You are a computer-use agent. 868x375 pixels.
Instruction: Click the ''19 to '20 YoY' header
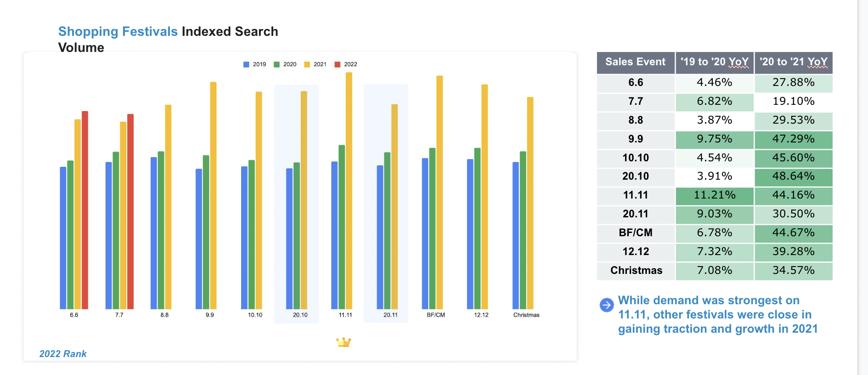coord(715,62)
